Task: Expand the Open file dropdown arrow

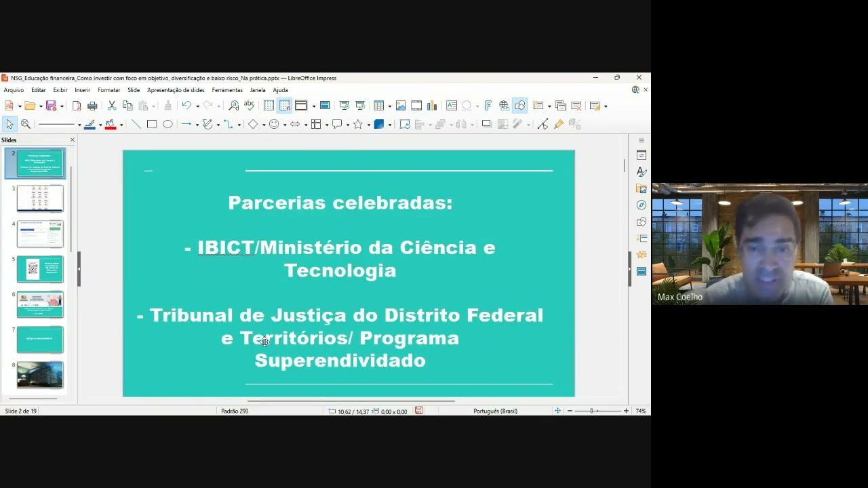Action: (x=41, y=106)
